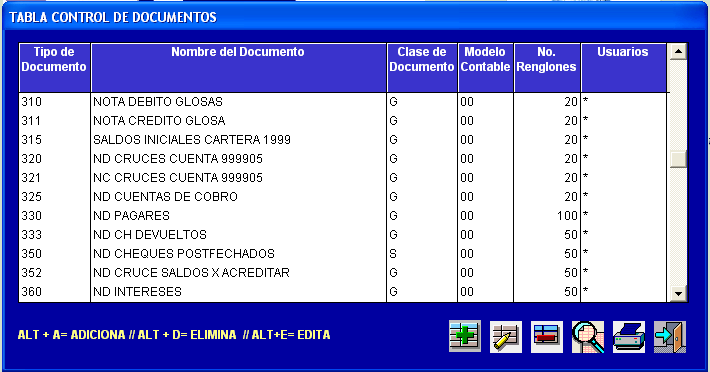Click usuarios asterisk of ND CUENTAS DE COBRO
The image size is (710, 372).
(x=624, y=197)
